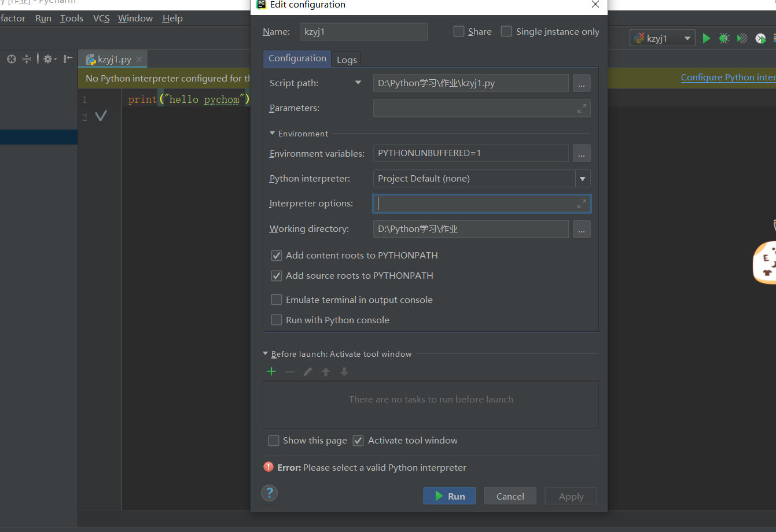Expand the Parameters field with expand icon
Screen dimensions: 776x532
(582, 108)
